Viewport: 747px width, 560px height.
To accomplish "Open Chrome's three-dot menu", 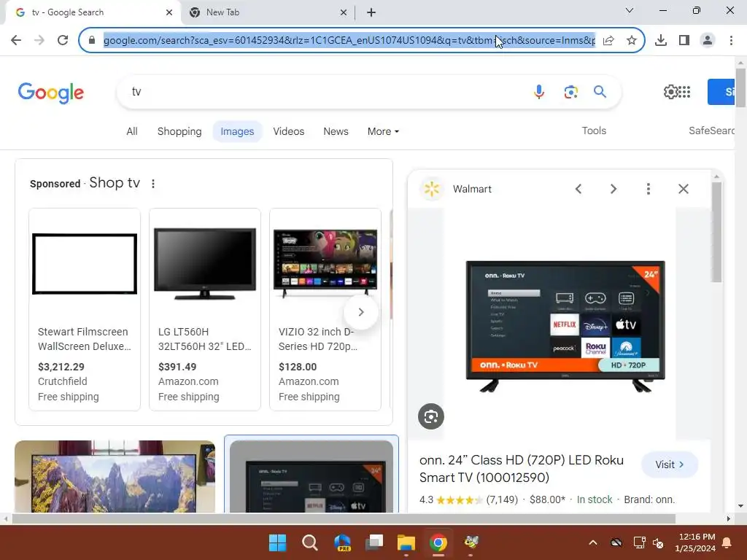I will click(x=731, y=40).
